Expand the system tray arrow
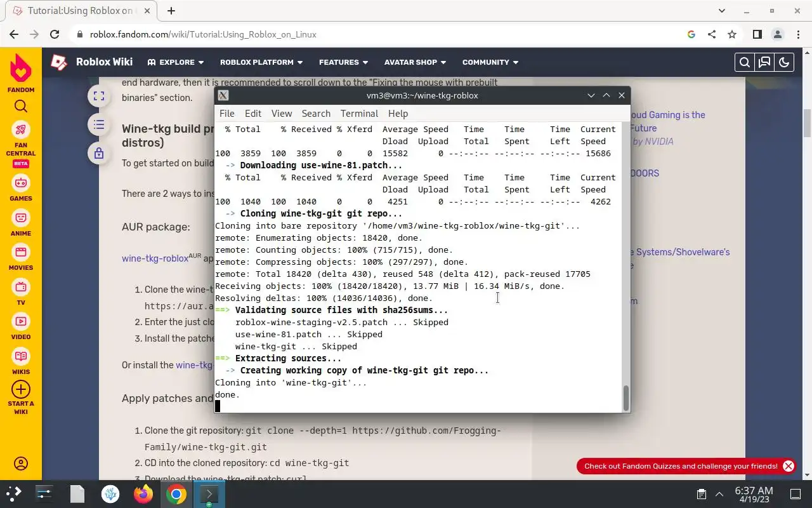This screenshot has width=812, height=508. (719, 494)
